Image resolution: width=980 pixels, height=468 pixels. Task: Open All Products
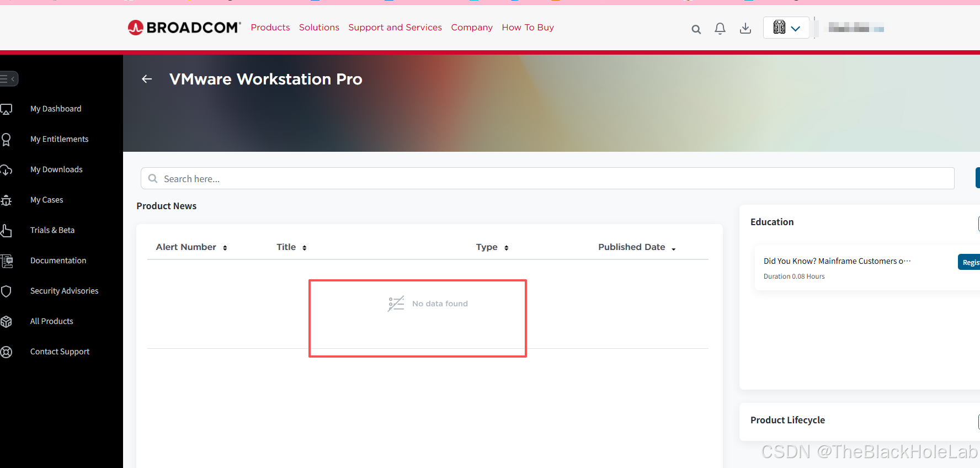point(51,321)
